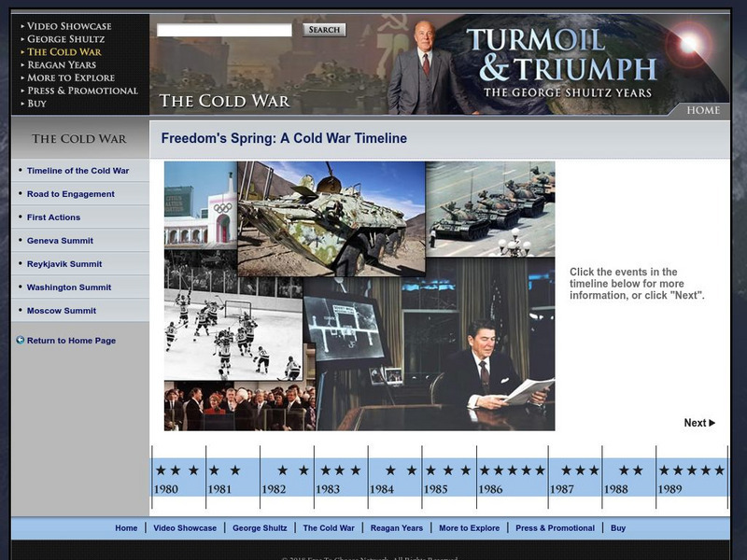Open Timeline of the Cold War link
Screen dimensions: 747x560
78,171
